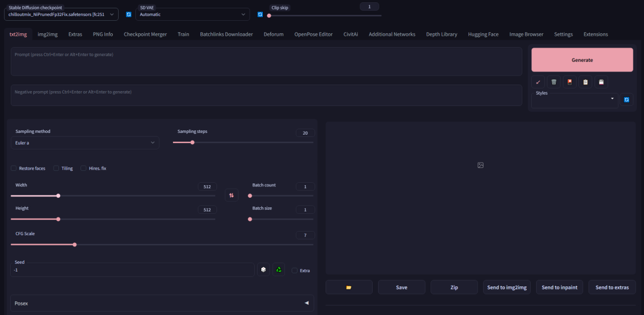
Task: Reuse the last seed with the green recycle icon
Action: (278, 270)
